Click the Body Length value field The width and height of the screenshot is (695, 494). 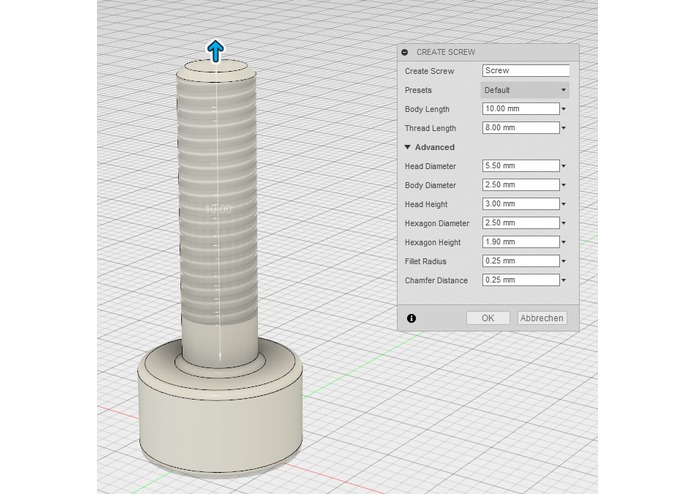pyautogui.click(x=521, y=109)
